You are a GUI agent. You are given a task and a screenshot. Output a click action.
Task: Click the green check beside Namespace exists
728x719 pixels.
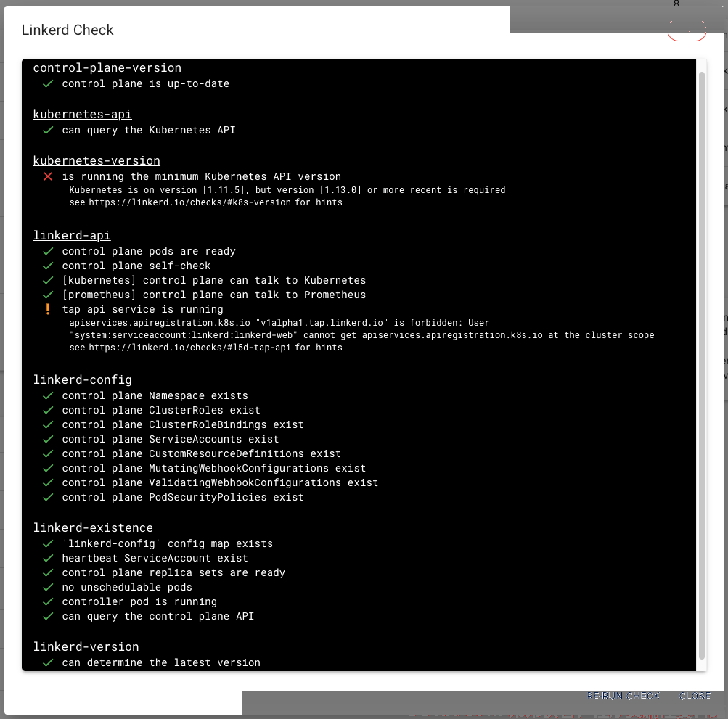(48, 396)
